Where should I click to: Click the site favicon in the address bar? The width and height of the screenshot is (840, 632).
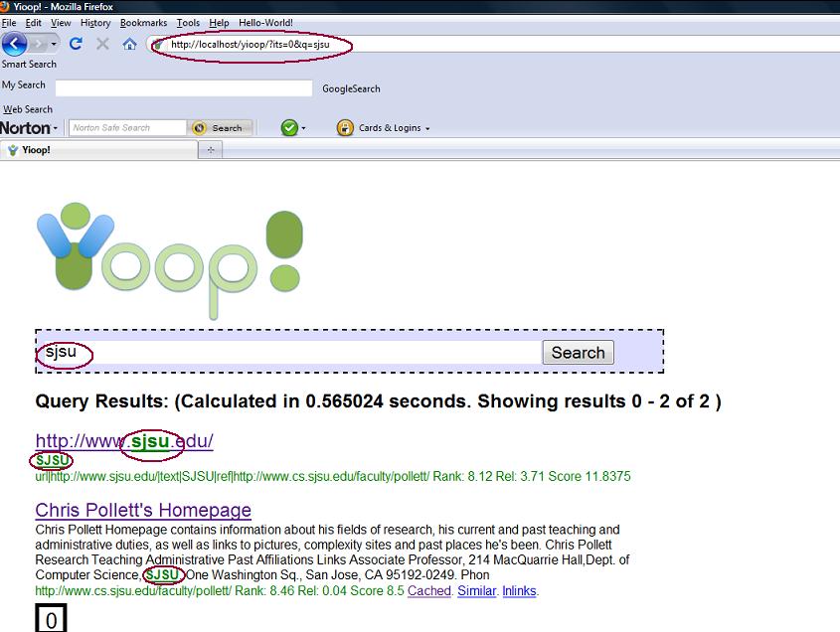159,45
